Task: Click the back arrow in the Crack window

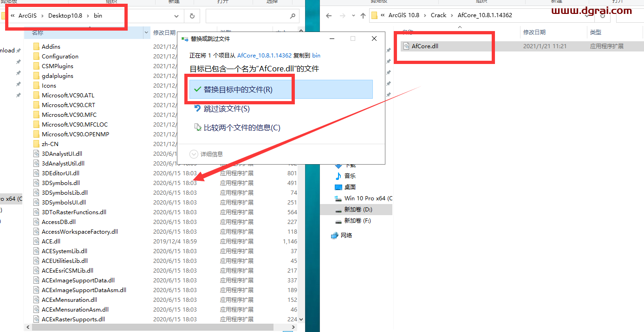Action: click(329, 15)
